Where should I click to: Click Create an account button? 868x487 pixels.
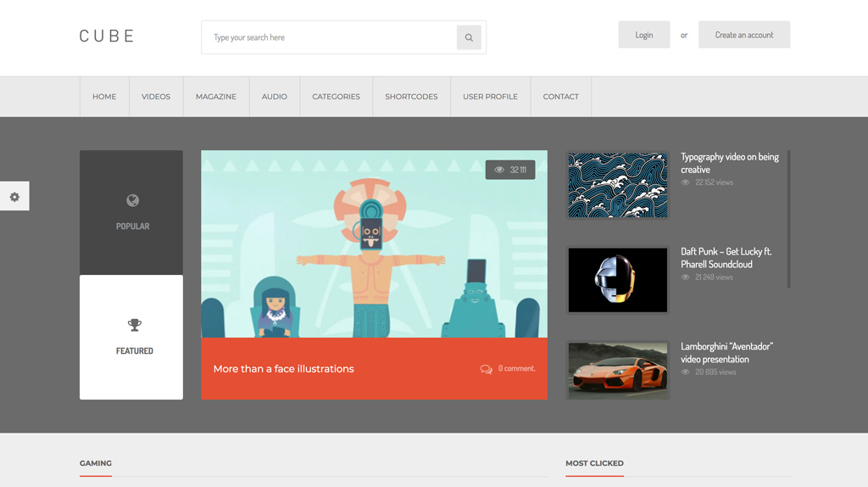[x=744, y=34]
